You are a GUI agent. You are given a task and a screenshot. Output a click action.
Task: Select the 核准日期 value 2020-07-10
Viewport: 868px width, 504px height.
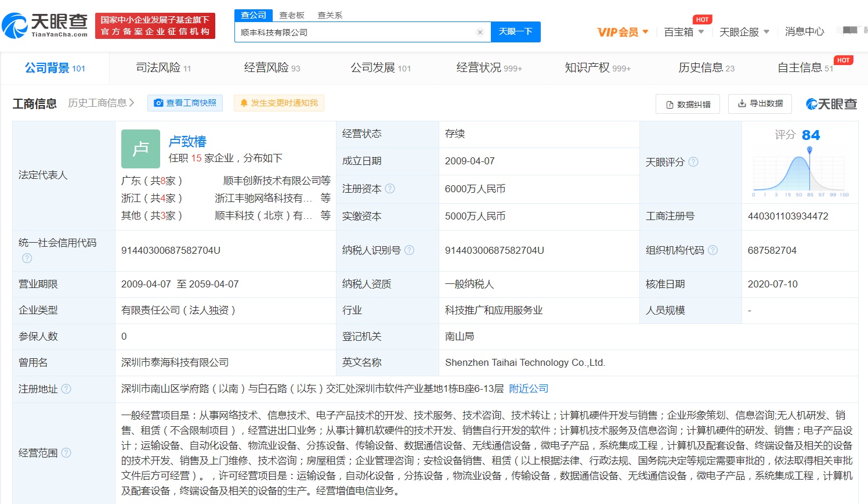pyautogui.click(x=772, y=284)
